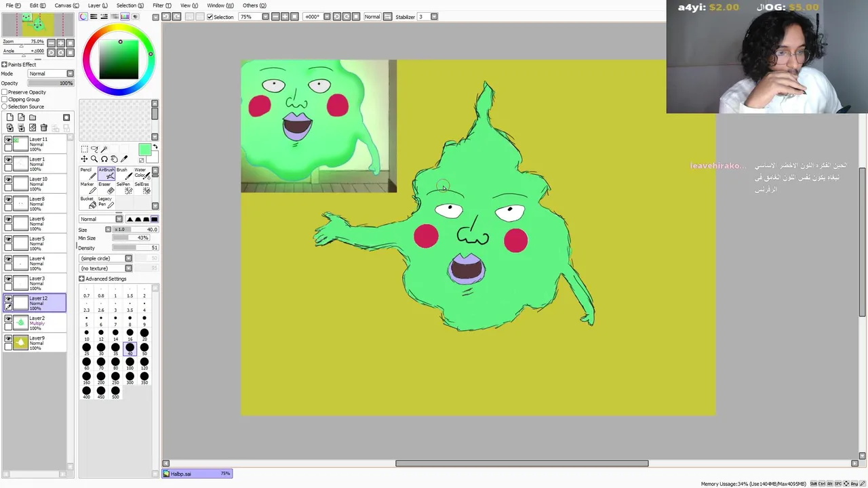Select the Marker tool
The height and width of the screenshot is (488, 868).
pos(87,188)
